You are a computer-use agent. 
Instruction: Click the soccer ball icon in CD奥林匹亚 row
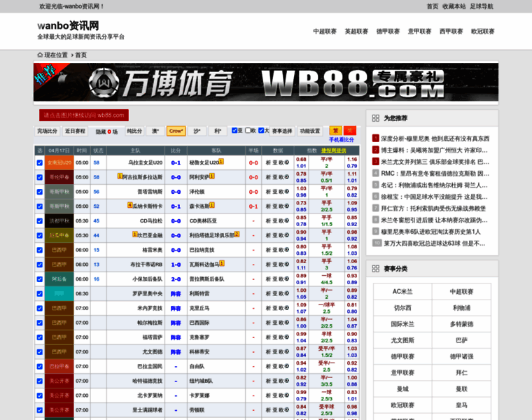point(287,221)
